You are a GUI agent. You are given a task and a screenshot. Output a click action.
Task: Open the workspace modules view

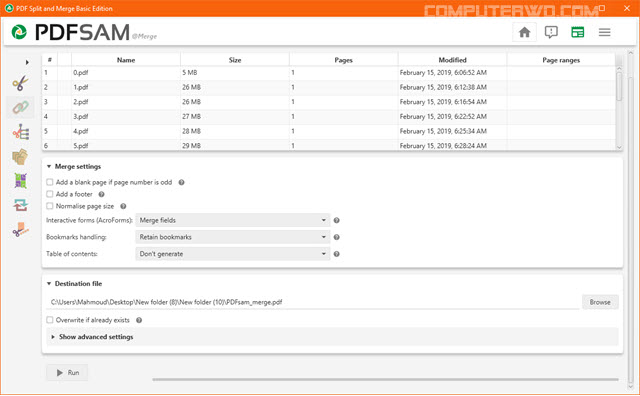[578, 32]
